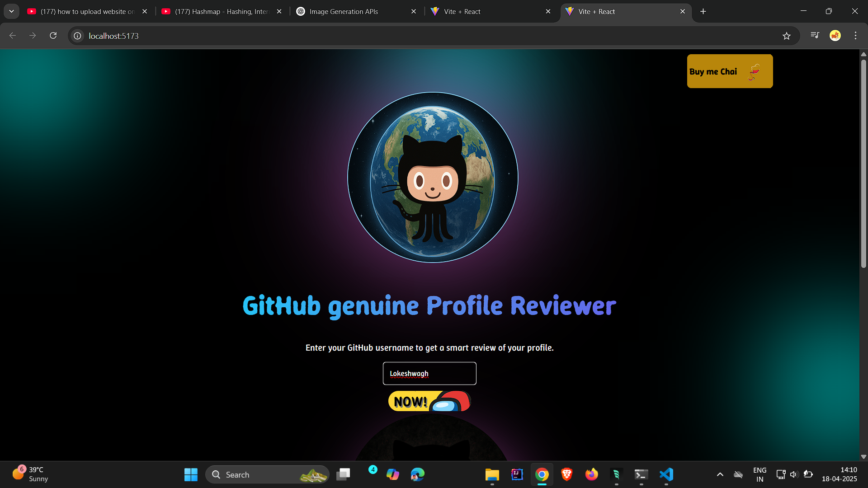The width and height of the screenshot is (868, 488).
Task: Expand hidden system tray icons
Action: pyautogui.click(x=720, y=474)
